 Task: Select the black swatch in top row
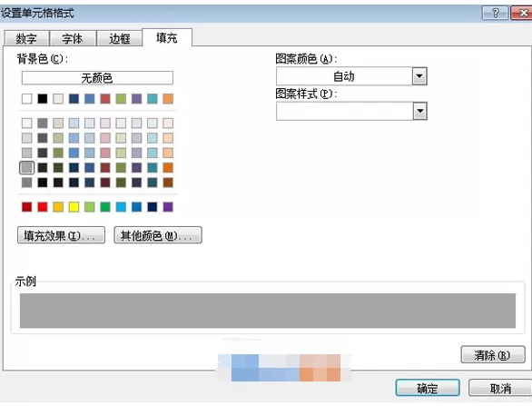pyautogui.click(x=43, y=99)
